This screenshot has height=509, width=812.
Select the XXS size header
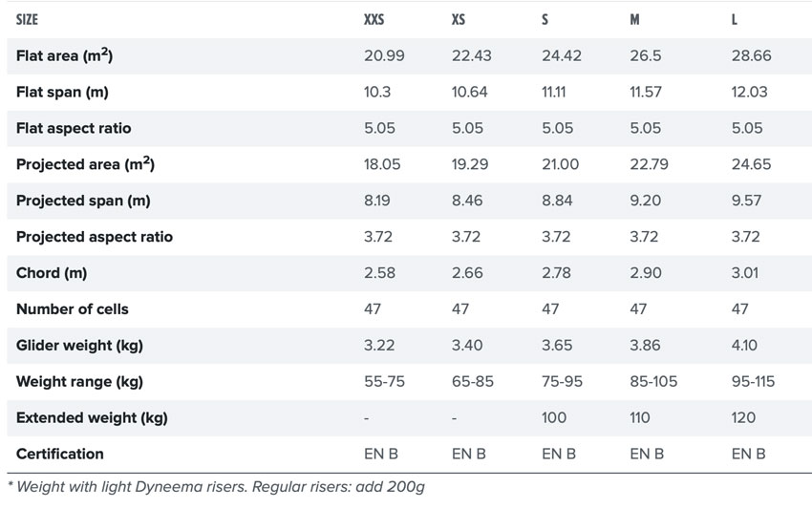coord(374,20)
